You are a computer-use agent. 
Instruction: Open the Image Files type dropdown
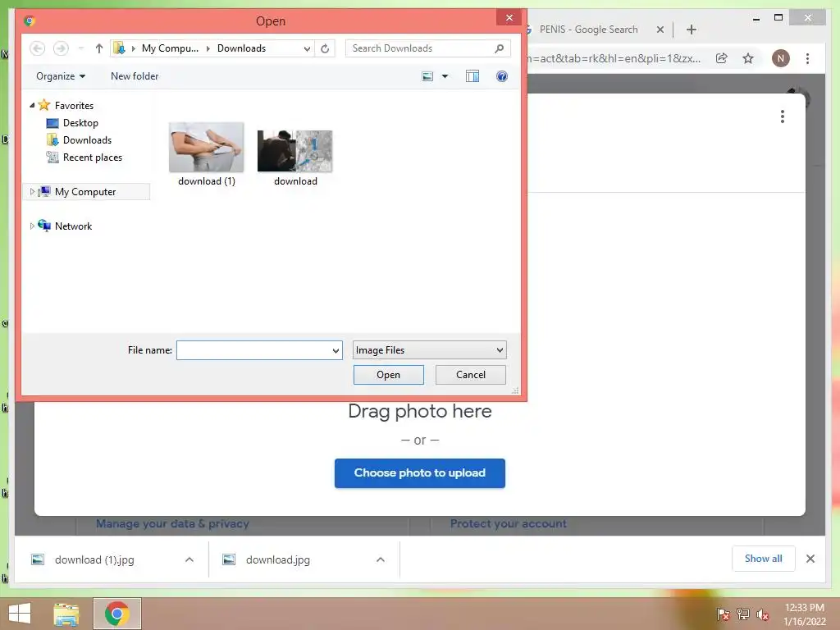point(429,349)
